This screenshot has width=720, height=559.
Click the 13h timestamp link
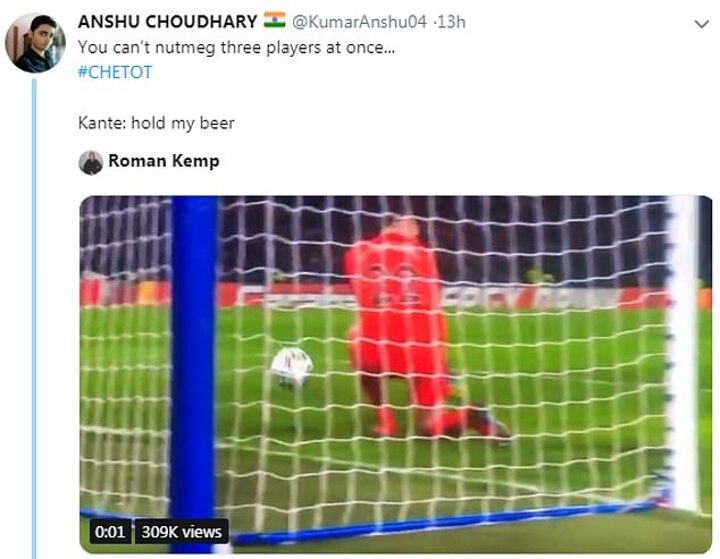click(x=452, y=22)
